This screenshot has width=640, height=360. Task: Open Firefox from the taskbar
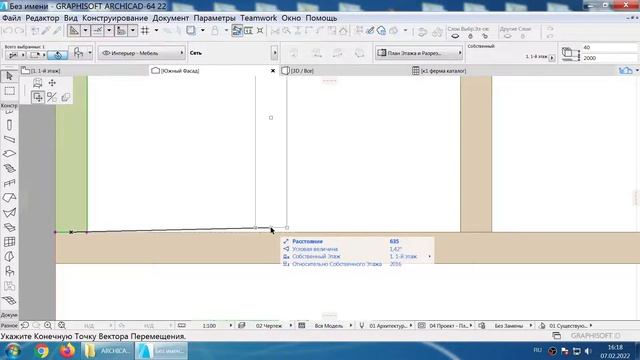pos(67,351)
